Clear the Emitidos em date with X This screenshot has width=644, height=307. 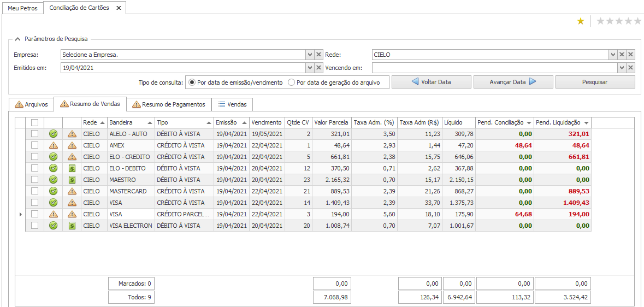319,68
